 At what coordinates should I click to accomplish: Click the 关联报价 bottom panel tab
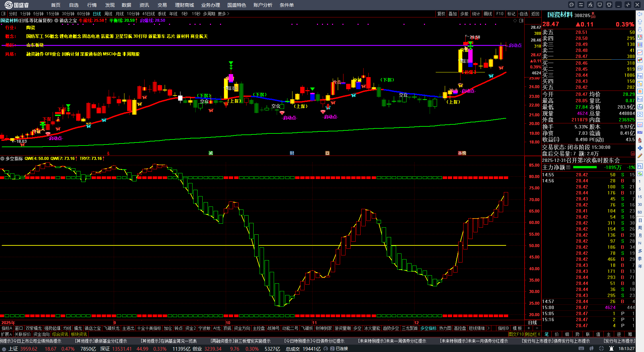pos(22,334)
